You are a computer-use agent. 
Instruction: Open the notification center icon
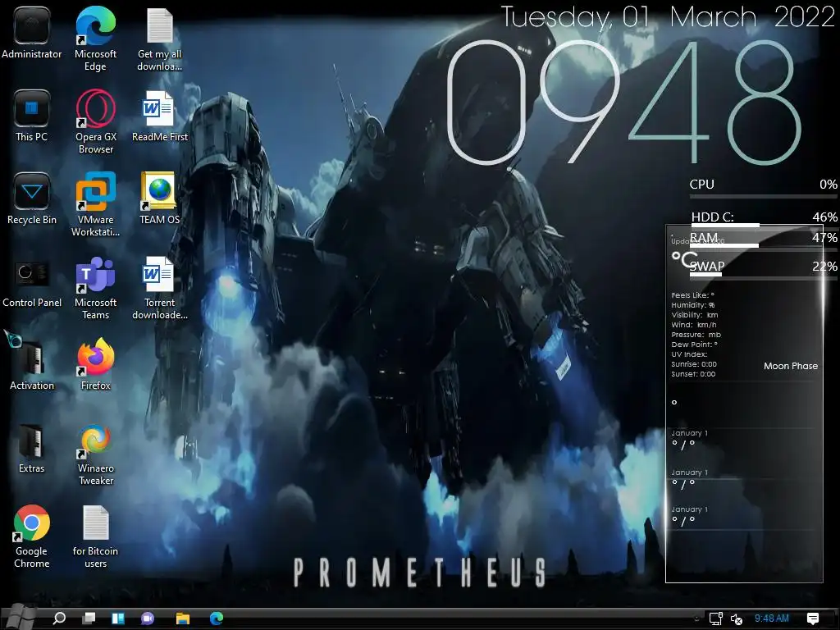tap(813, 619)
